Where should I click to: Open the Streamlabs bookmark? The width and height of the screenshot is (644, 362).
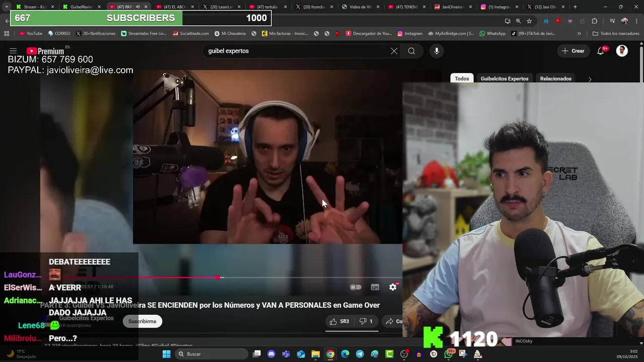pyautogui.click(x=143, y=34)
